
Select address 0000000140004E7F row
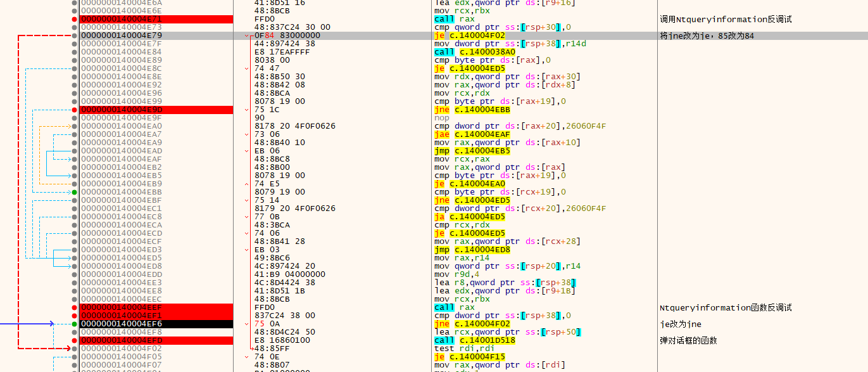[121, 44]
